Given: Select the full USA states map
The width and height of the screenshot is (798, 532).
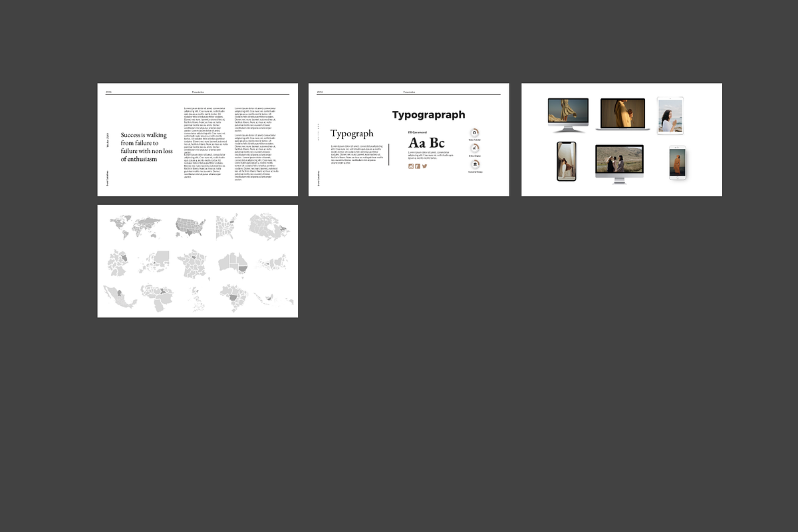Looking at the screenshot, I should tap(192, 227).
